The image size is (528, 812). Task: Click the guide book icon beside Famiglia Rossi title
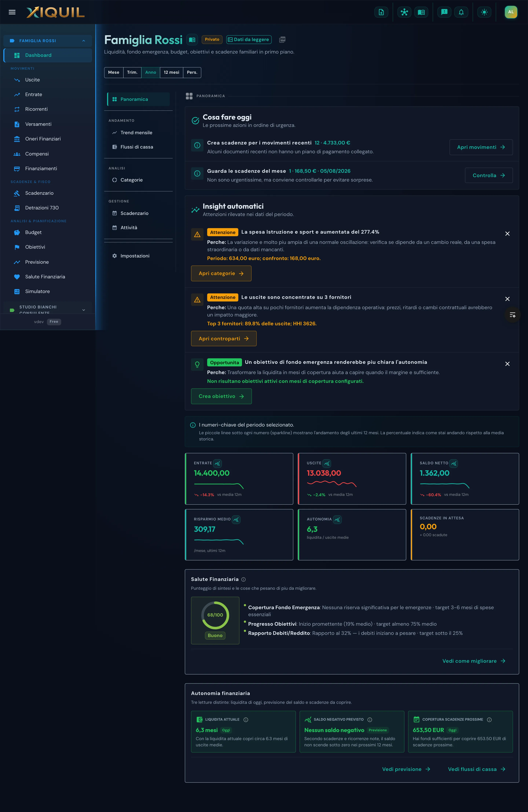pyautogui.click(x=192, y=40)
